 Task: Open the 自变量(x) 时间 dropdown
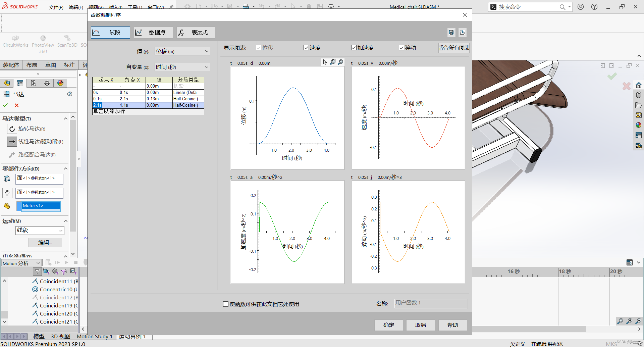pyautogui.click(x=182, y=67)
